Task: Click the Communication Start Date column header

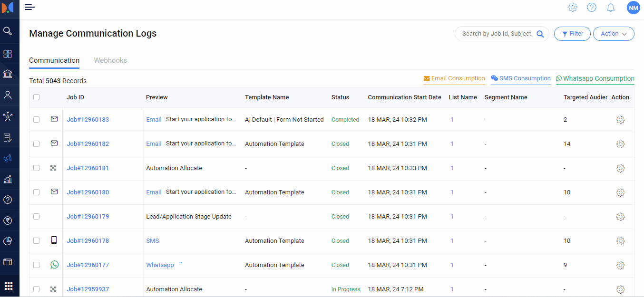Action: 404,97
